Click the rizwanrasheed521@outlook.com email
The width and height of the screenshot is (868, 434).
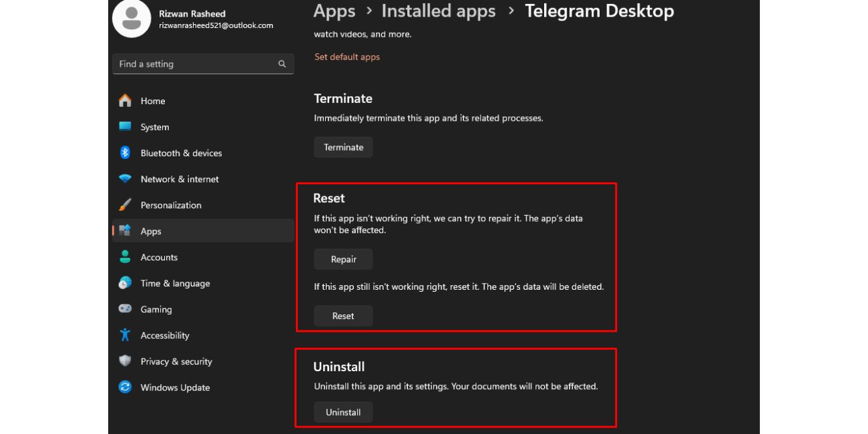coord(216,25)
